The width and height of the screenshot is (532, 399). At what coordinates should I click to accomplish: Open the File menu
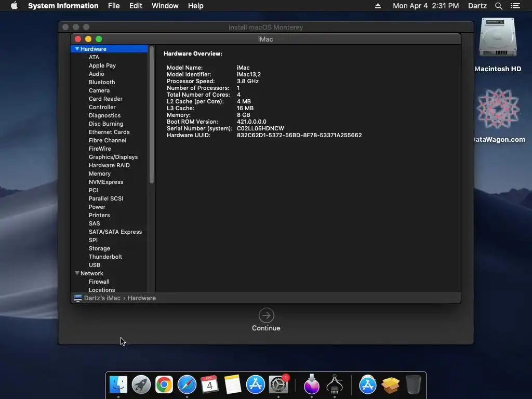[114, 6]
